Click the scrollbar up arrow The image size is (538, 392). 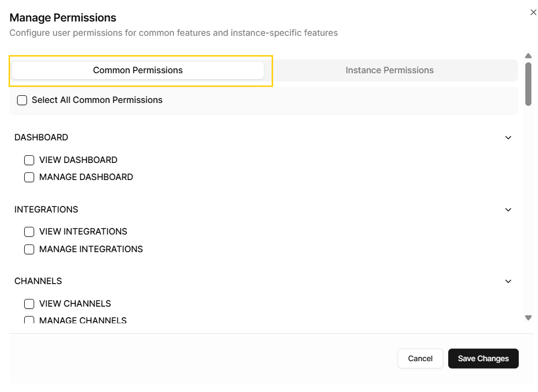point(528,56)
